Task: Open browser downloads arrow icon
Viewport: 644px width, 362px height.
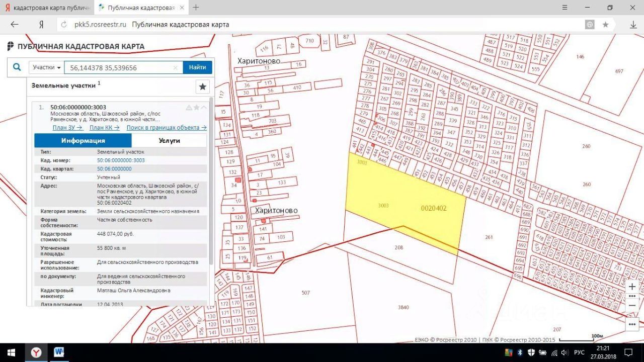Action: 633,25
